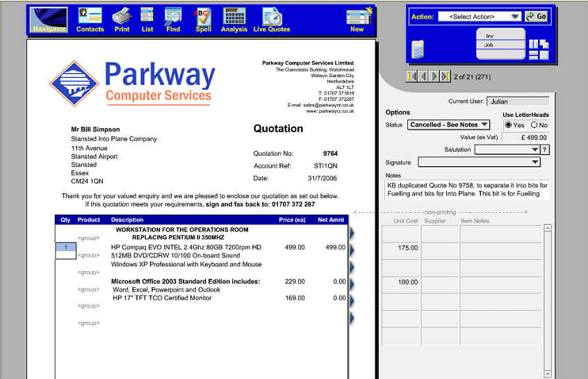Click the scrollbar down arrow in item notes
The image size is (588, 379).
point(548,374)
